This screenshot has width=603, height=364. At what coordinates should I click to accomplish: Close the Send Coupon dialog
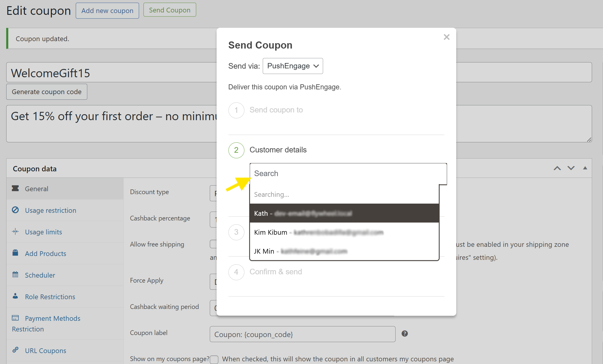[x=446, y=37]
